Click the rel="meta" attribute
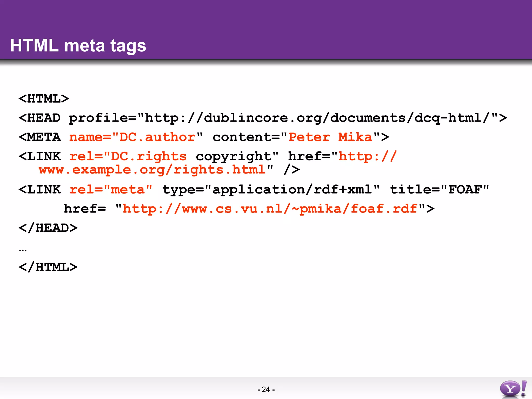Viewport: 532px width, 399px height. [111, 190]
